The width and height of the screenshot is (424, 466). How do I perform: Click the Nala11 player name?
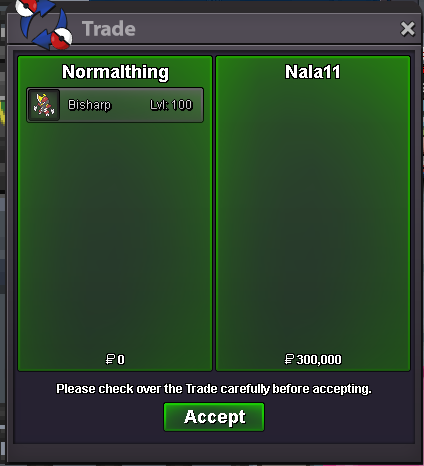click(x=313, y=72)
